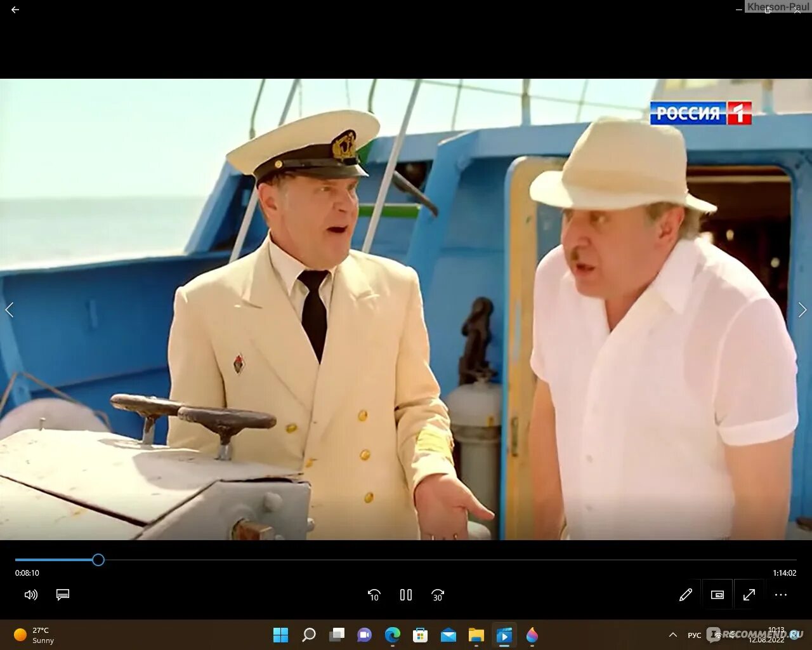Open the more options ellipsis menu
Viewport: 812px width, 650px height.
tap(781, 595)
